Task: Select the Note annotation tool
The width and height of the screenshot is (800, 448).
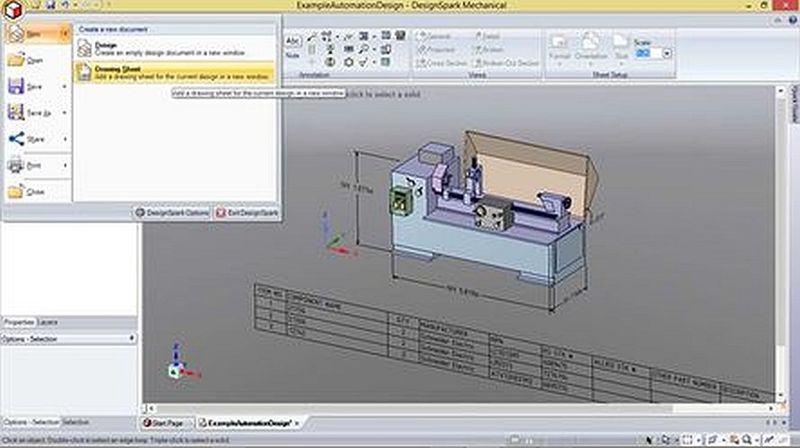Action: click(x=293, y=46)
